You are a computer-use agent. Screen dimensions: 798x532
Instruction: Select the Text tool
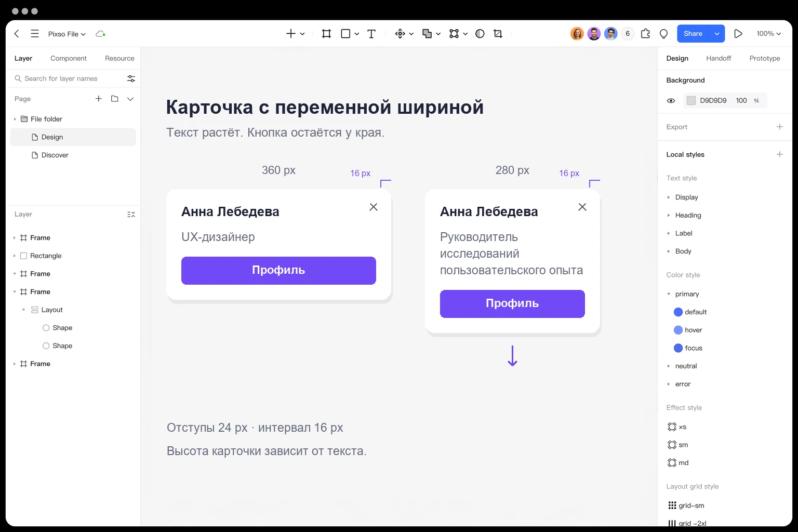(x=371, y=34)
